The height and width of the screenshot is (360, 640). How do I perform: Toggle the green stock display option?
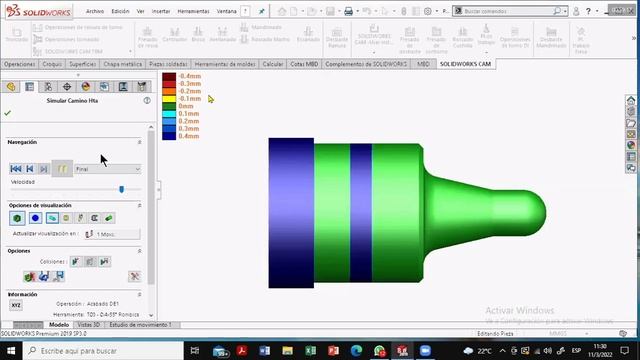(17, 218)
